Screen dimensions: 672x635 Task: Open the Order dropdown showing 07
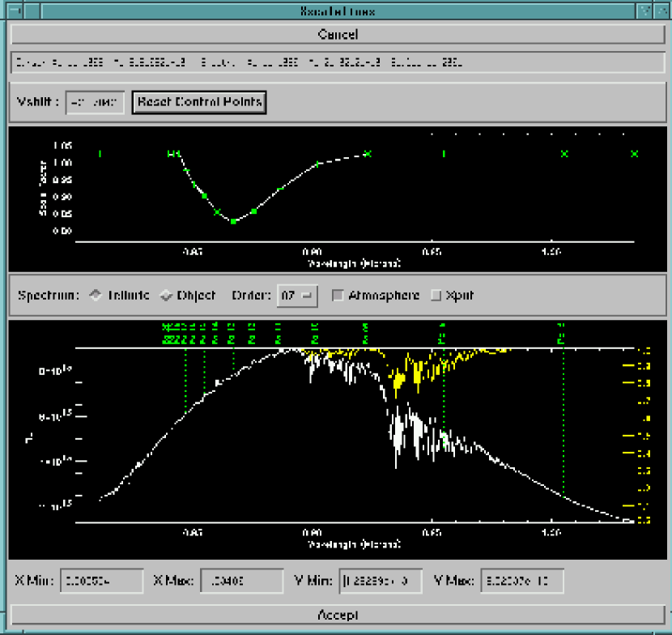pos(297,296)
